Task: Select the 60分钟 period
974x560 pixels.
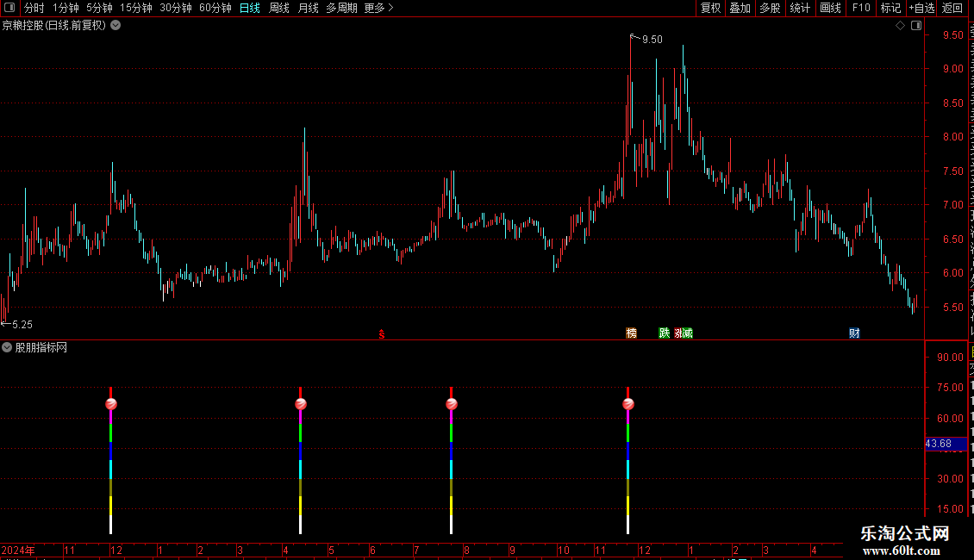Action: 215,8
